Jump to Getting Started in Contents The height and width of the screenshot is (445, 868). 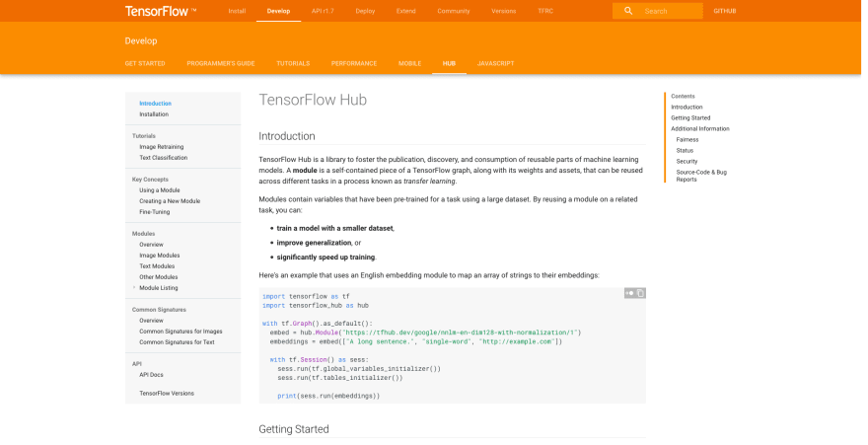690,117
